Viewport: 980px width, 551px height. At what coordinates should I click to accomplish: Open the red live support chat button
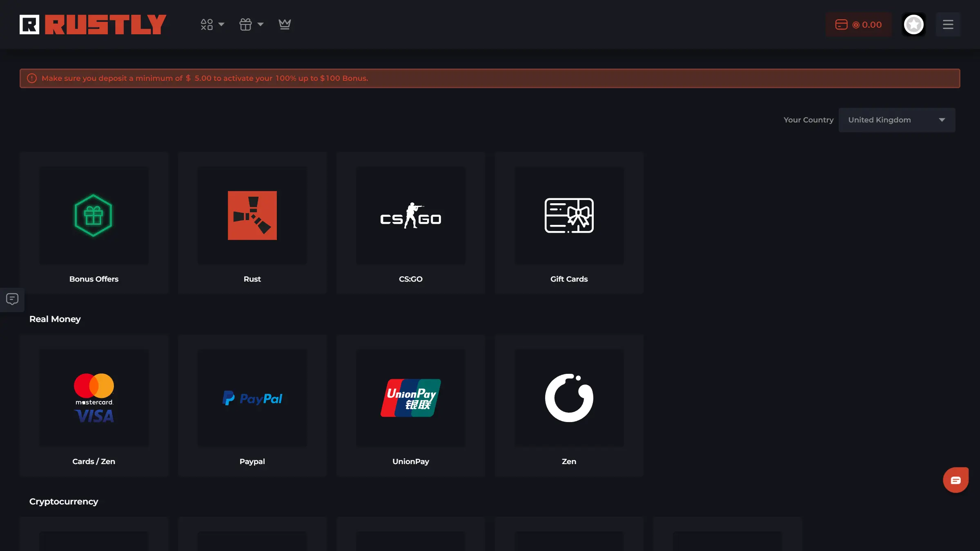(955, 480)
